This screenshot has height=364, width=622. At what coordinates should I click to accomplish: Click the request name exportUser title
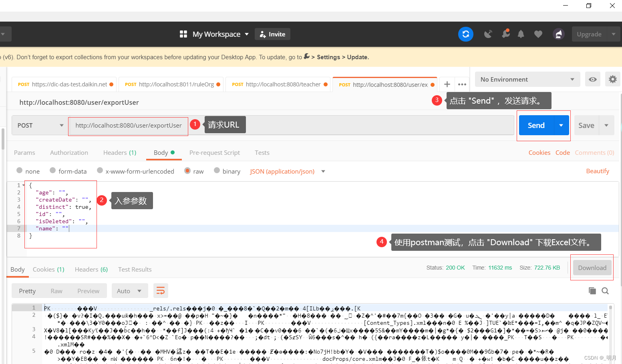tap(79, 102)
